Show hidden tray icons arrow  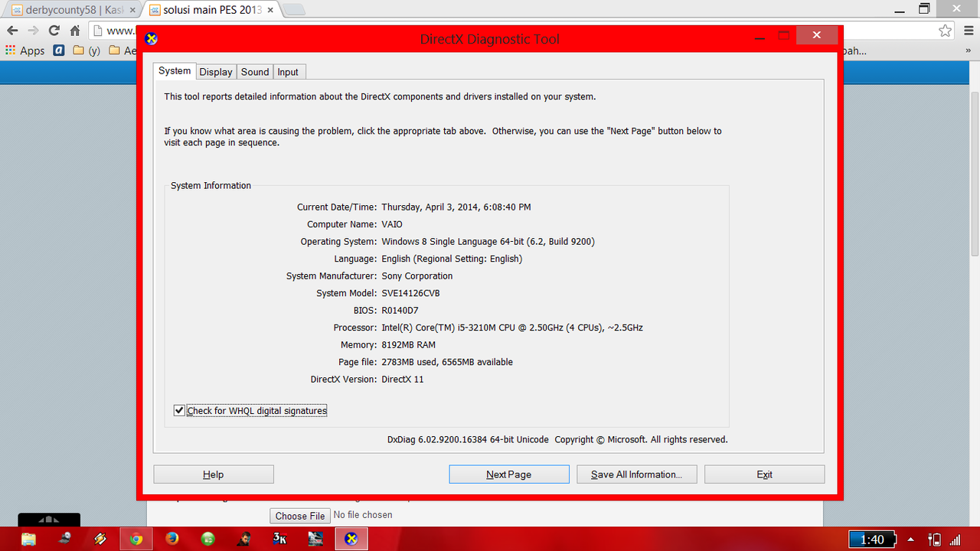910,540
